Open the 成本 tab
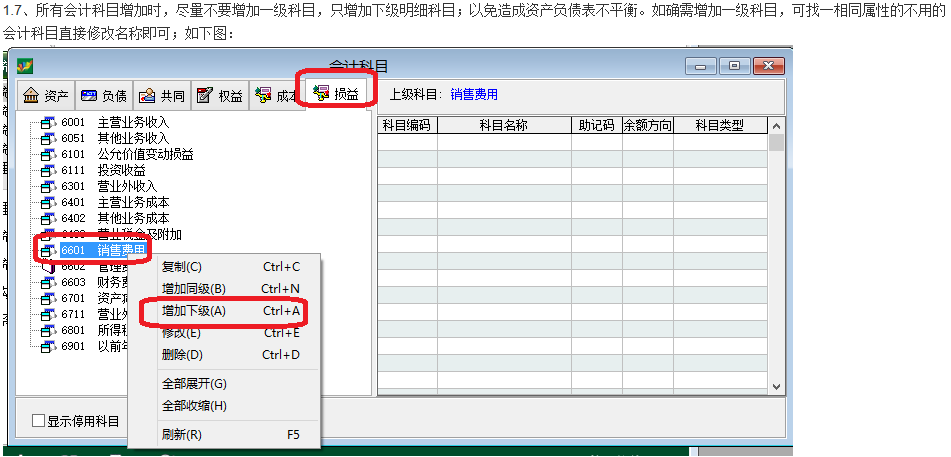Image resolution: width=951 pixels, height=457 pixels. (276, 95)
